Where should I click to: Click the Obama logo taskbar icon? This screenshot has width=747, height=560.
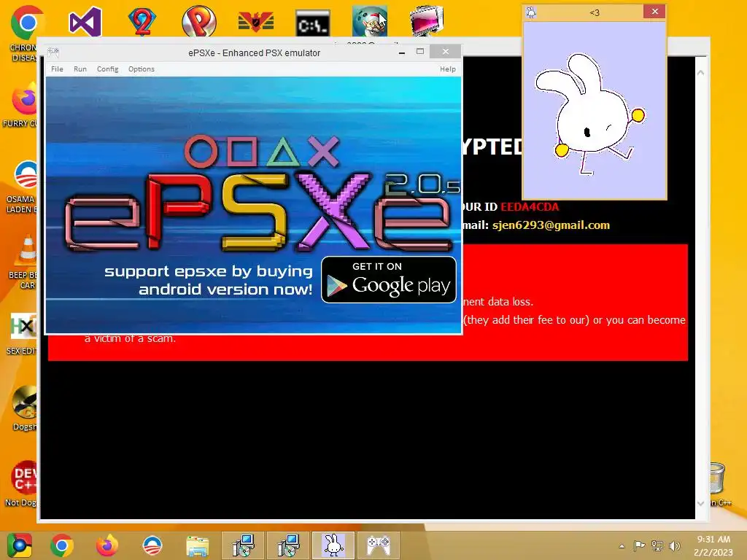(152, 545)
